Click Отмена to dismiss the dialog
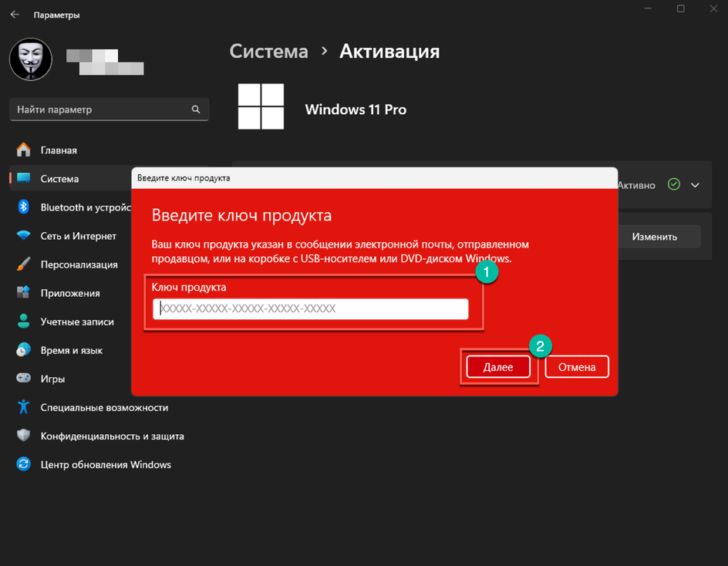This screenshot has width=728, height=566. [577, 367]
